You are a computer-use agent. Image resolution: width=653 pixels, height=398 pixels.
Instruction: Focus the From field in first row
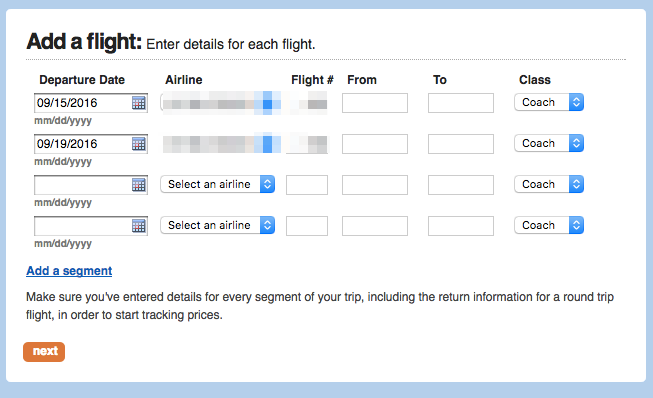coord(375,103)
